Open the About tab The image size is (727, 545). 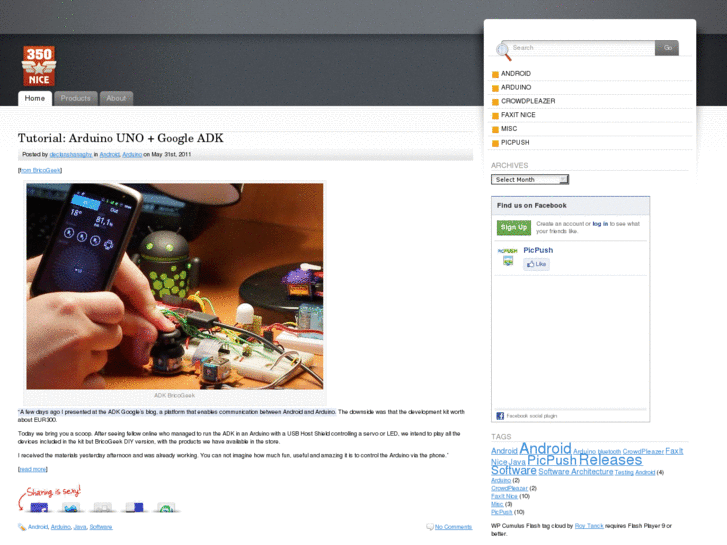pos(116,98)
